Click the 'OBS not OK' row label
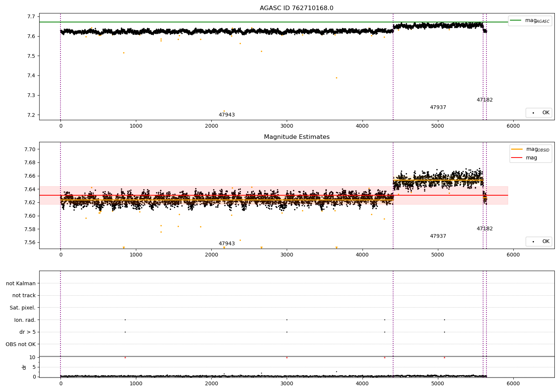This screenshot has height=392, width=560. pos(21,344)
